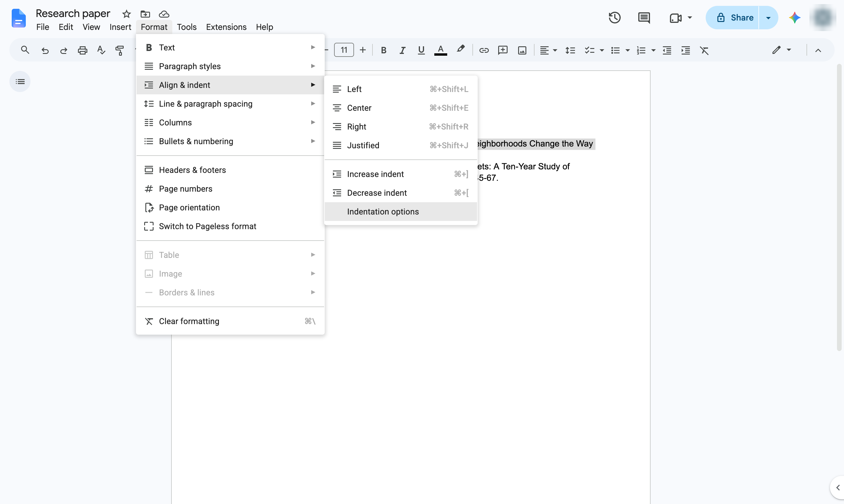Click the add comment icon in toolbar
844x504 pixels.
click(x=503, y=50)
